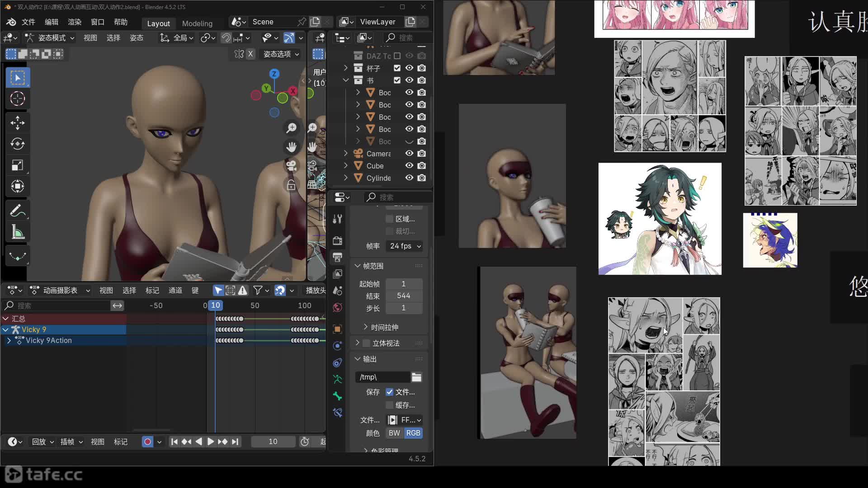Activate the Annotate pencil tool
This screenshot has width=868, height=488.
pyautogui.click(x=17, y=211)
